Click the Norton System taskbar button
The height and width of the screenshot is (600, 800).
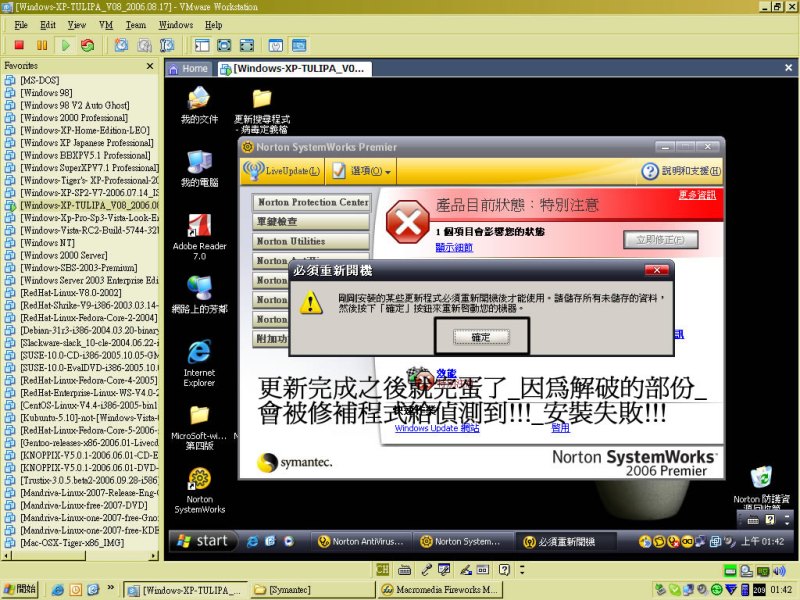(462, 541)
